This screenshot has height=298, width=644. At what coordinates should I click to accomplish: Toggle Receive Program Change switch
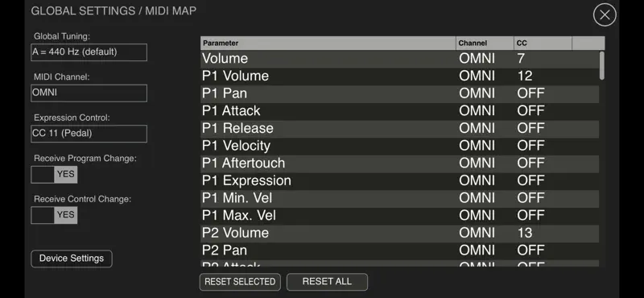click(54, 174)
